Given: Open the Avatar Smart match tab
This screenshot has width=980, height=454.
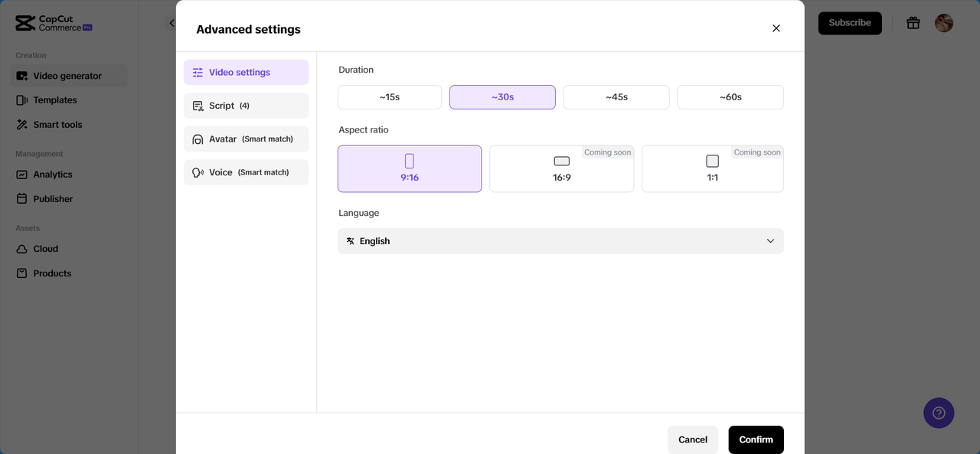Looking at the screenshot, I should (246, 139).
